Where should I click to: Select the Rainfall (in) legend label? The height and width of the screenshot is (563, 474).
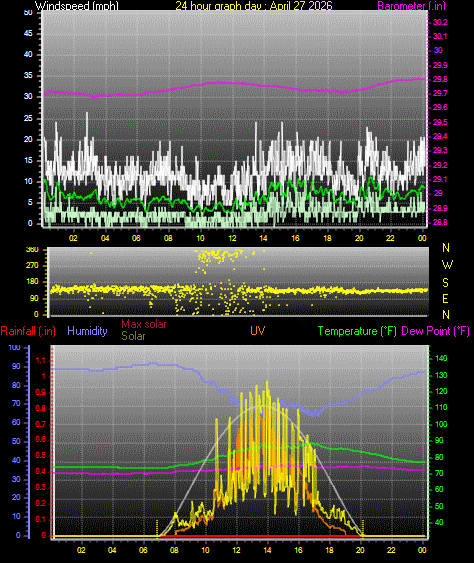tap(28, 331)
